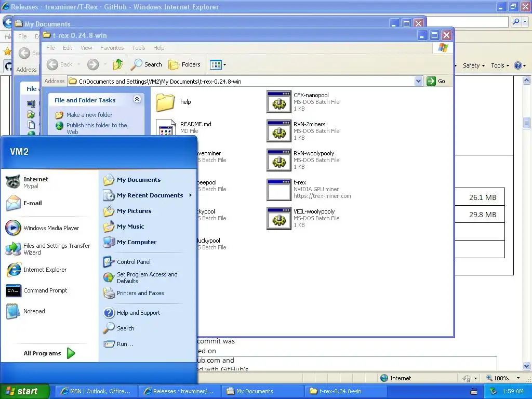Open Printers and Faxes
532x399 pixels.
click(134, 293)
